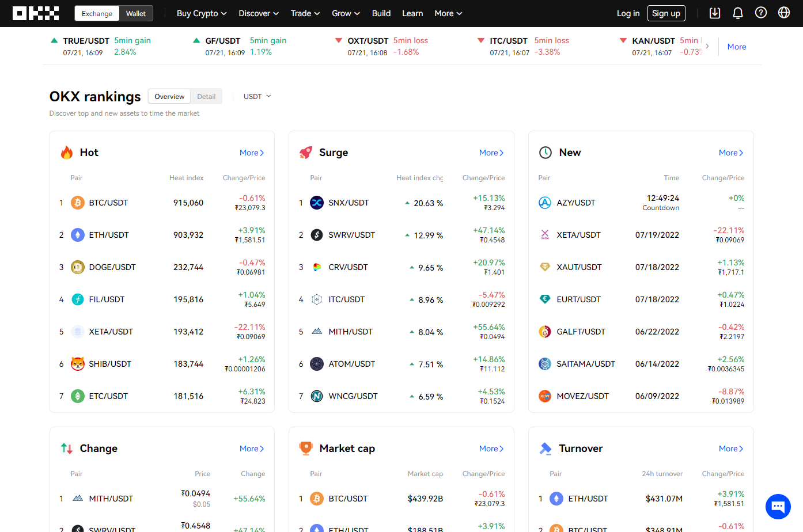Click the ATOM coin icon in Surge list
Viewport: 803px width, 532px height.
[317, 364]
